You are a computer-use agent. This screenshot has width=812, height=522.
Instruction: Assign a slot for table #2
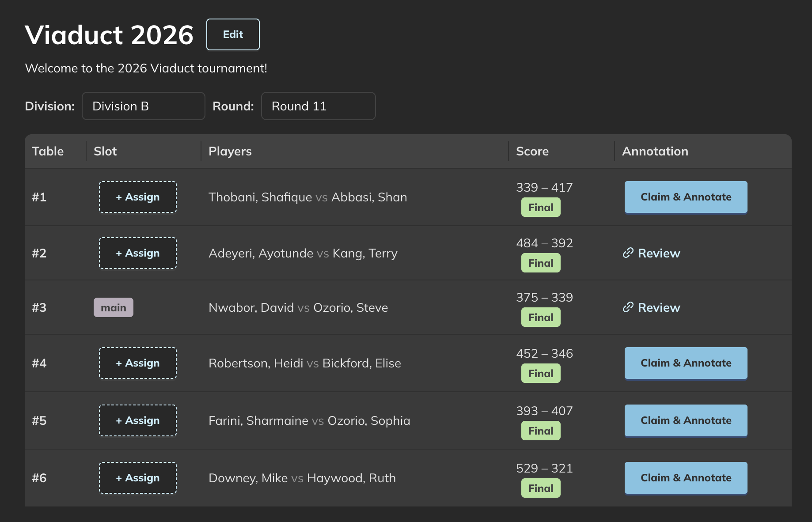[137, 253]
